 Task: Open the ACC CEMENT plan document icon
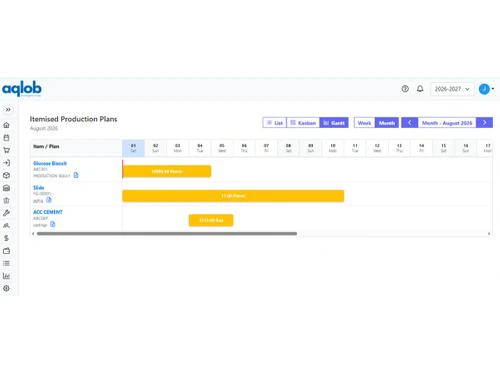point(53,224)
